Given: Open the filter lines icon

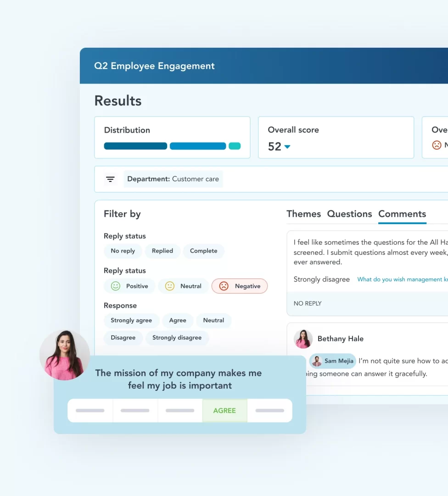Looking at the screenshot, I should point(110,179).
